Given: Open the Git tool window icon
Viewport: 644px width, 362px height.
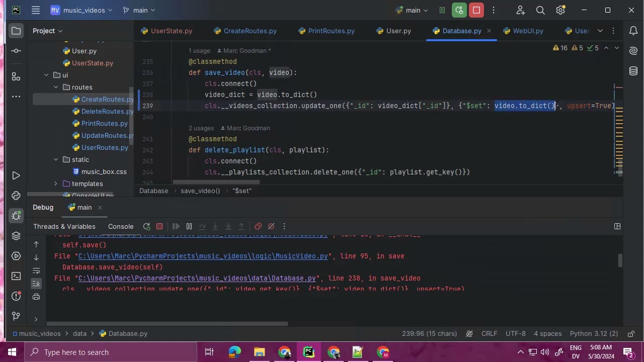Looking at the screenshot, I should pos(16,316).
